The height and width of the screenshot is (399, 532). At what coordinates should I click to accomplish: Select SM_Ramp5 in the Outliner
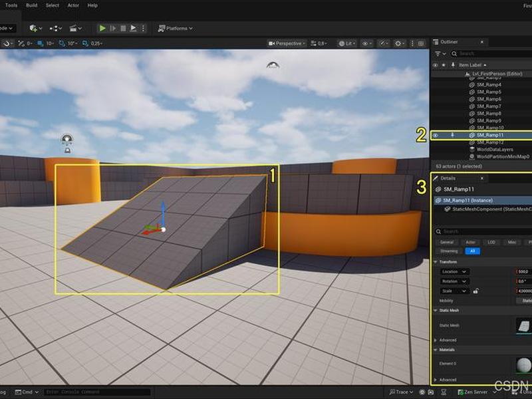(x=489, y=92)
